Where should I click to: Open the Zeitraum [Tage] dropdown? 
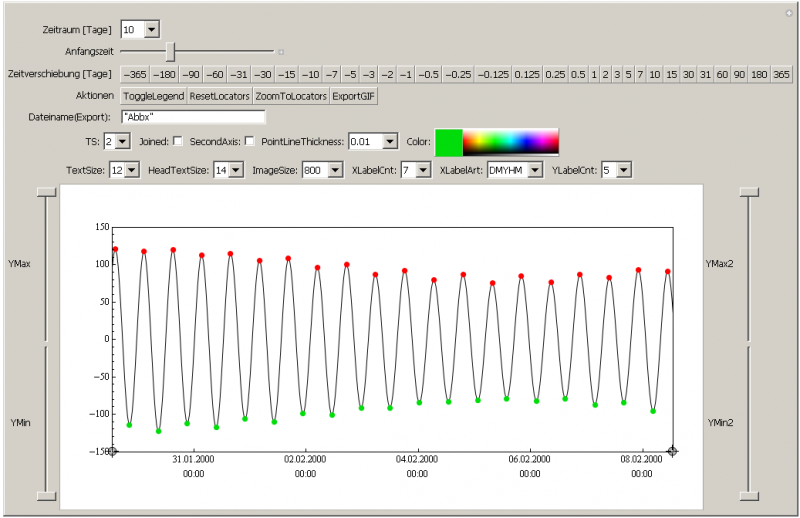[140, 30]
